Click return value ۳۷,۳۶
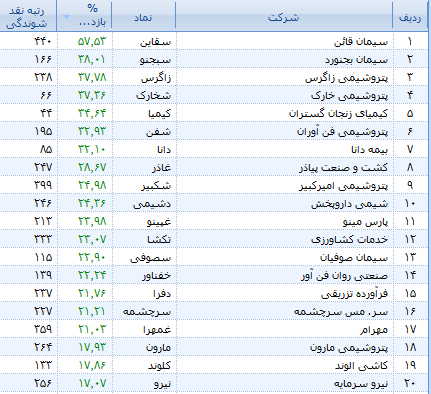The width and height of the screenshot is (431, 394). (x=92, y=96)
